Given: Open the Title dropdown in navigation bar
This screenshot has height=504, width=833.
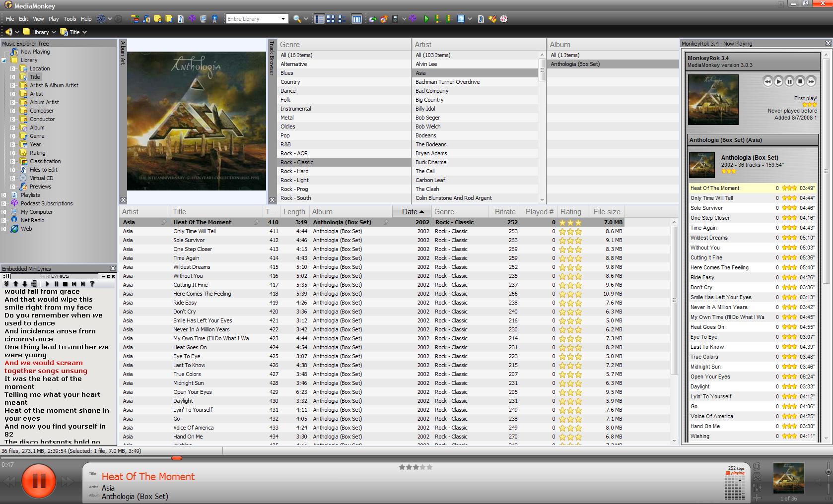Looking at the screenshot, I should pyautogui.click(x=84, y=32).
